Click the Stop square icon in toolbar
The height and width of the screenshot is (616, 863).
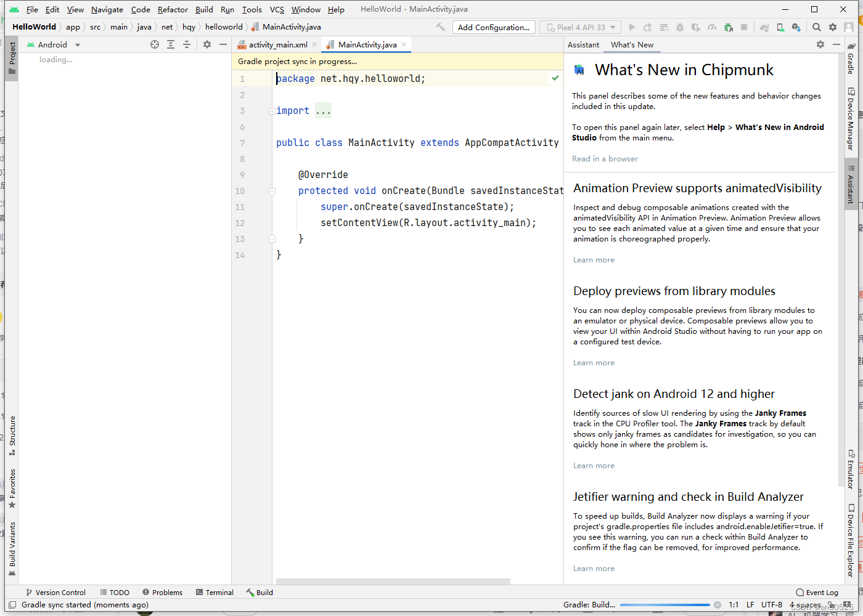coord(744,27)
